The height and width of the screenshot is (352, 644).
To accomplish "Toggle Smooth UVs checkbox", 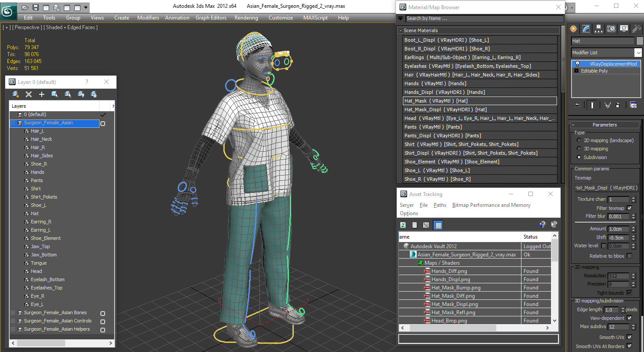I will 629,337.
